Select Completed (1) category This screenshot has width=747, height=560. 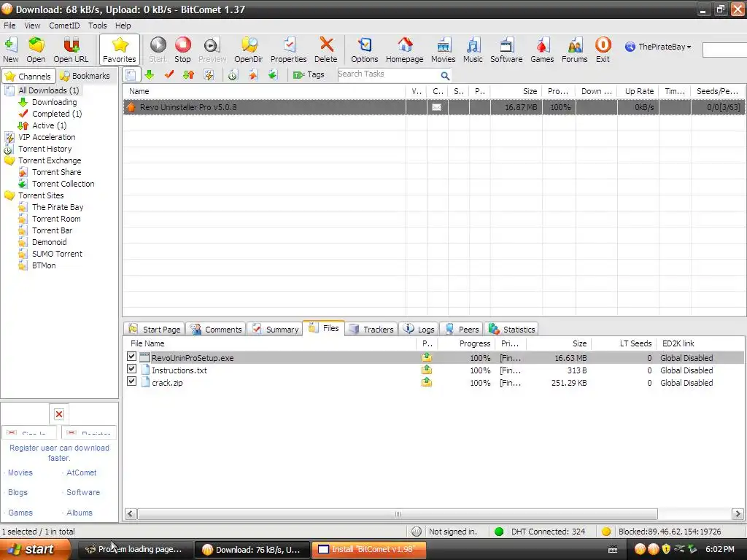tap(57, 114)
